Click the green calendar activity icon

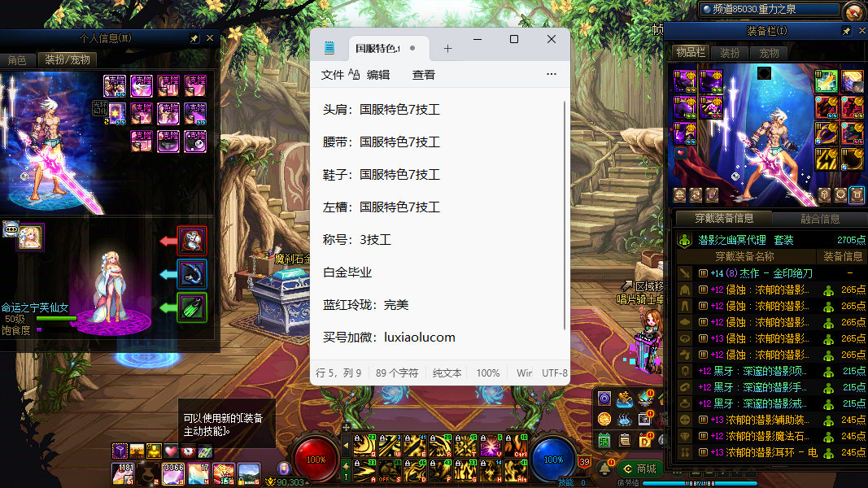coord(604,440)
